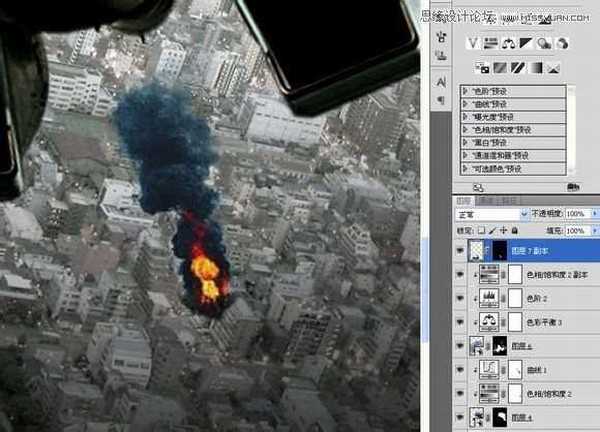Open the Paragraph panel dock icon
600x432 pixels.
pos(441,100)
